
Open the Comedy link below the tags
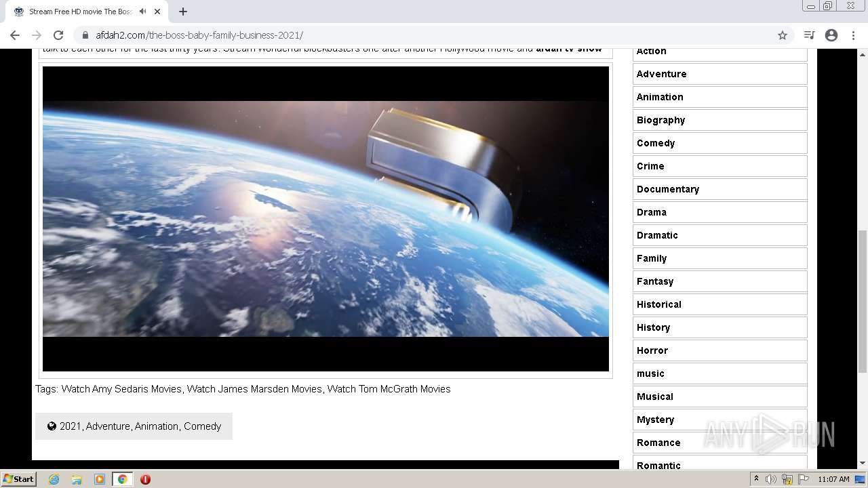[x=203, y=426]
